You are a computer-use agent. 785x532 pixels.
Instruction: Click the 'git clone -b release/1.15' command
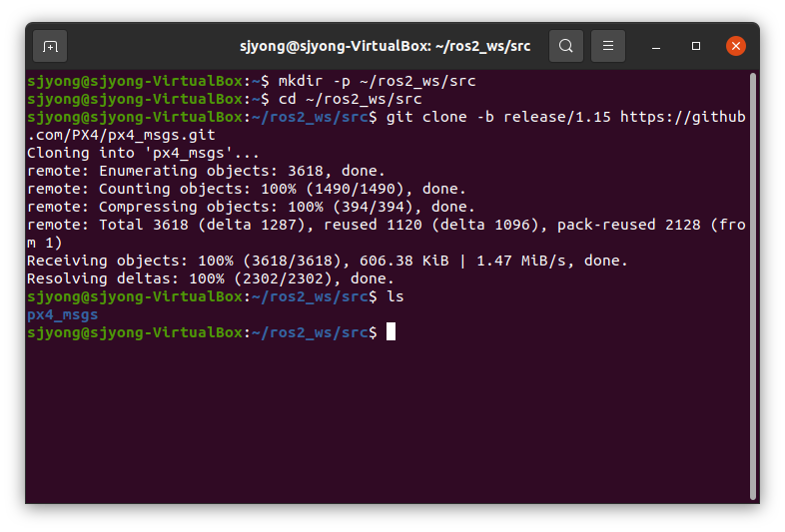tap(498, 117)
